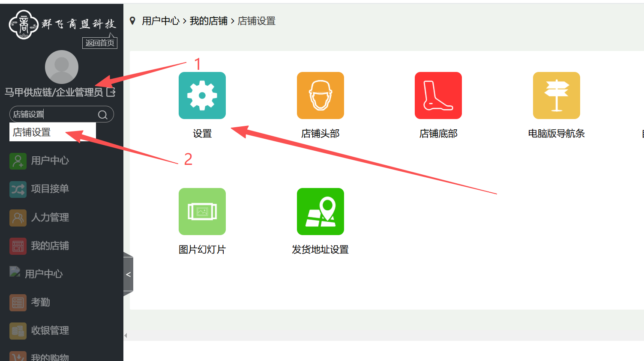The image size is (644, 361).
Task: Open 考勤 in the sidebar
Action: pos(40,302)
